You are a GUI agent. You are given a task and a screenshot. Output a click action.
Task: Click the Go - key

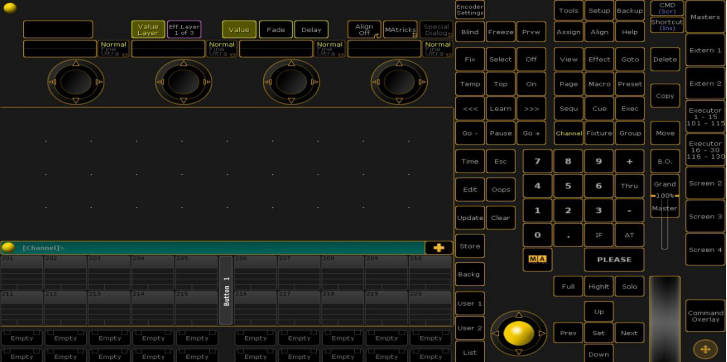(x=470, y=133)
